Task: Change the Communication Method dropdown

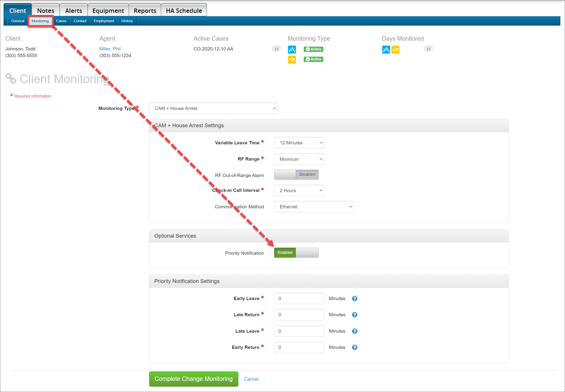Action: (x=314, y=207)
